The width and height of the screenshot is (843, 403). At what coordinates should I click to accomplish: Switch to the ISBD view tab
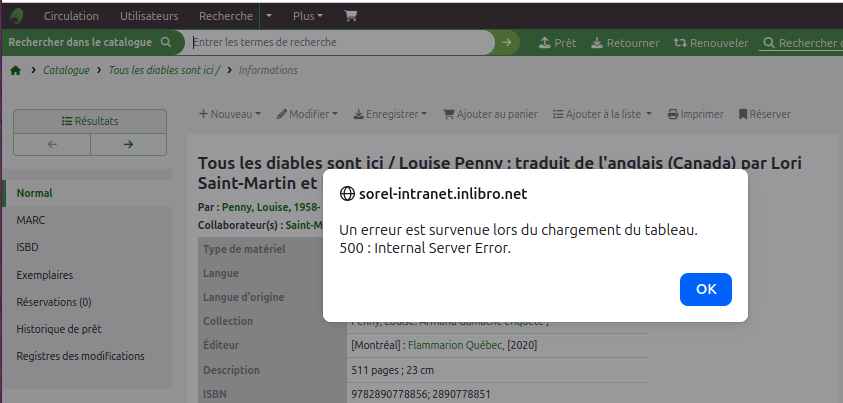[x=88, y=247]
